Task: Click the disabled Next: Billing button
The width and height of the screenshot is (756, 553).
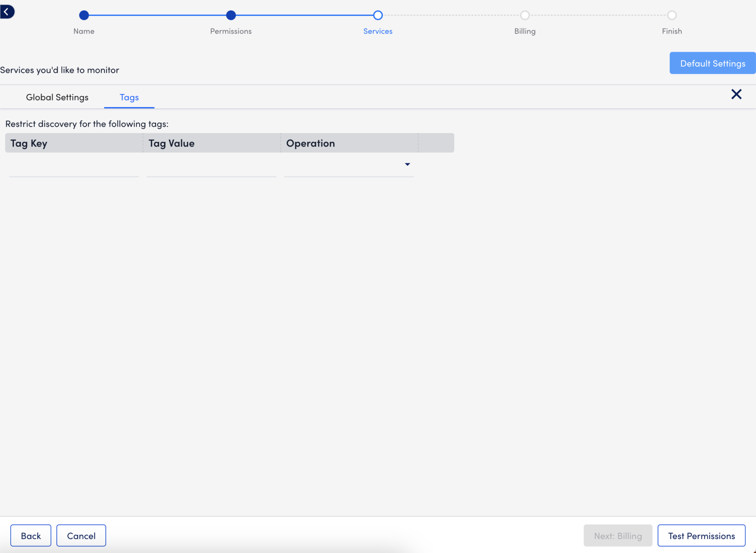Action: [x=618, y=535]
